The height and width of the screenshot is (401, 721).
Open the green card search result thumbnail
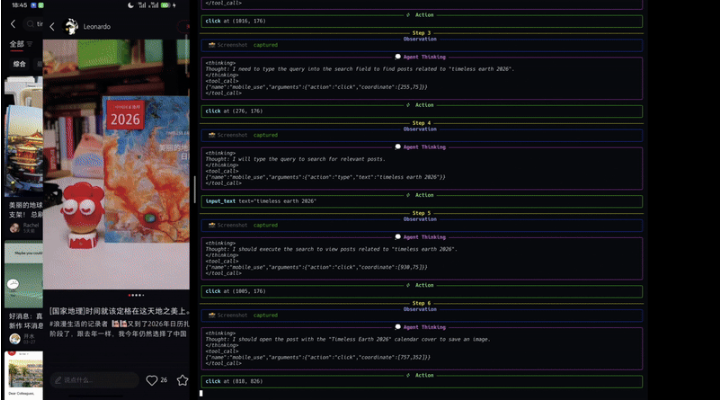point(24,274)
